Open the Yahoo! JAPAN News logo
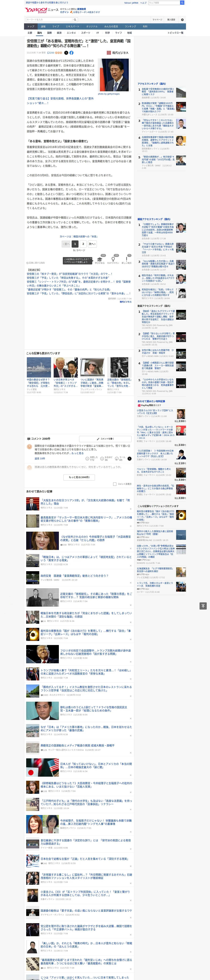The image size is (210, 980). (42, 10)
